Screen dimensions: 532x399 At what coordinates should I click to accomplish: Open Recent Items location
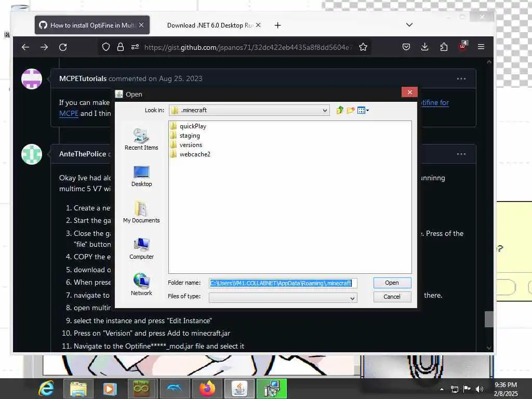point(141,139)
